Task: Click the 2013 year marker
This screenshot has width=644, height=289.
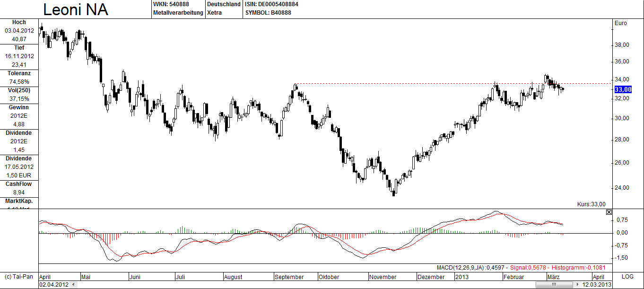Action: coord(462,277)
